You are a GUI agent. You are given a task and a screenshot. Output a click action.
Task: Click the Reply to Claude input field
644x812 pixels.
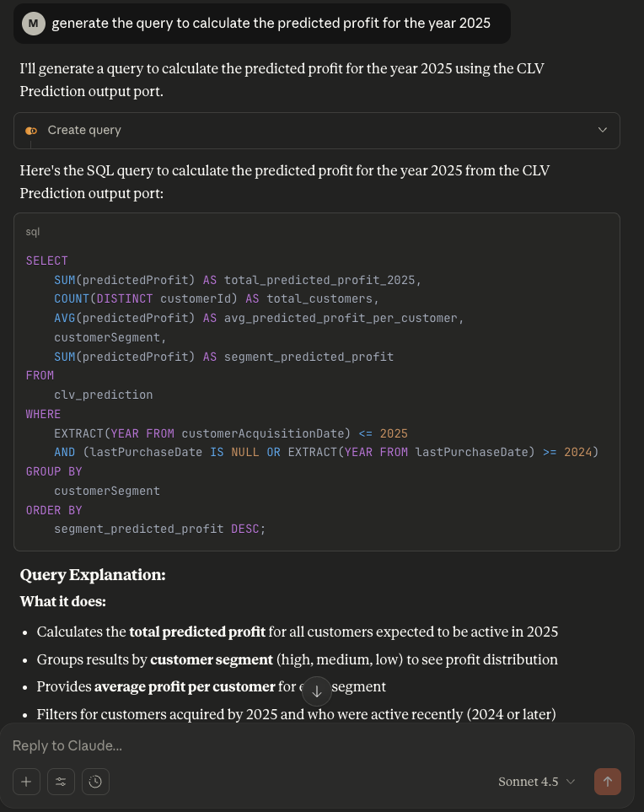click(x=253, y=745)
